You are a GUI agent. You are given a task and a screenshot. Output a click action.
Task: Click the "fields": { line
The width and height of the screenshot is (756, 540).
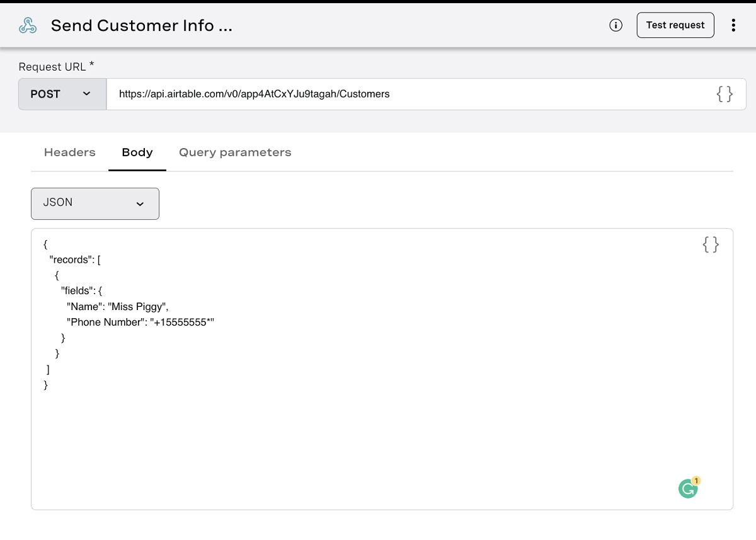[81, 290]
